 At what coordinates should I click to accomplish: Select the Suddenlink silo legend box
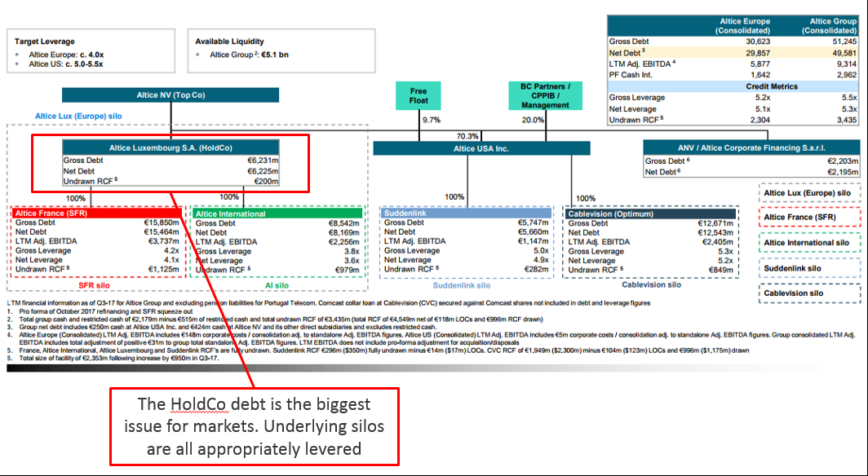809,268
